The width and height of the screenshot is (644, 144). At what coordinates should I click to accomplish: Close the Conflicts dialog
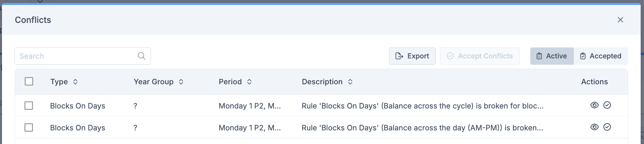pyautogui.click(x=620, y=20)
